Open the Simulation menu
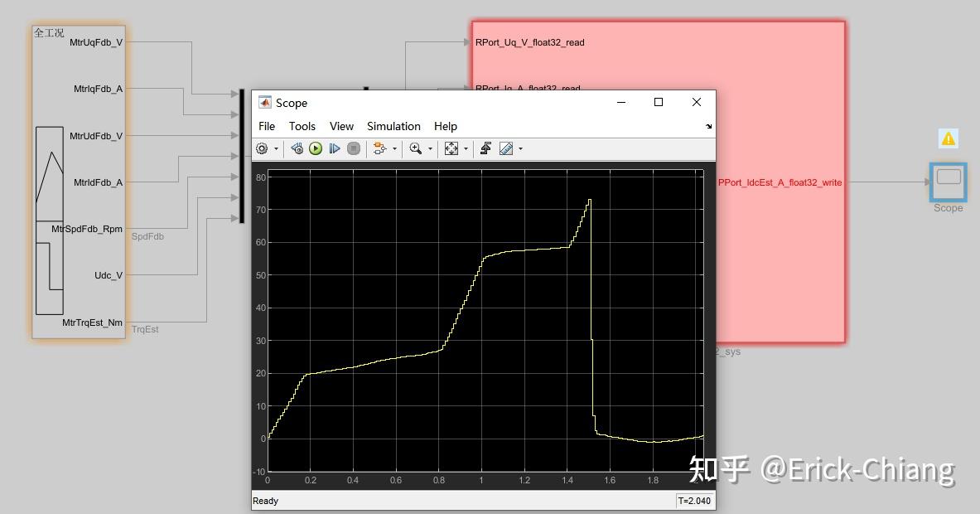Image resolution: width=980 pixels, height=514 pixels. point(393,126)
